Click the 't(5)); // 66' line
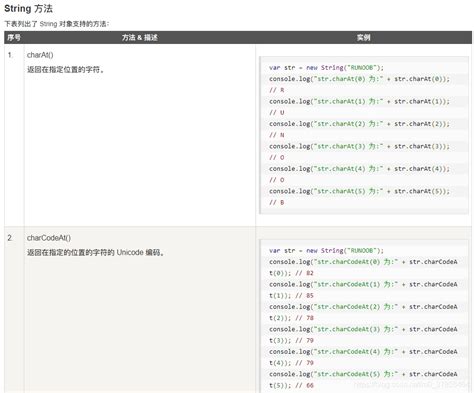474x393 pixels. [x=291, y=385]
